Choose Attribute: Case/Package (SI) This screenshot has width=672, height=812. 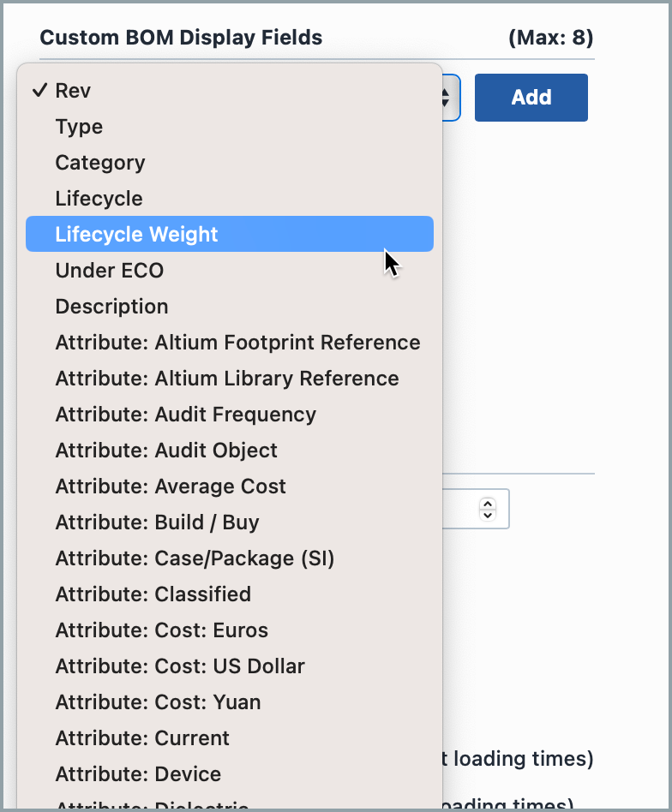point(195,558)
